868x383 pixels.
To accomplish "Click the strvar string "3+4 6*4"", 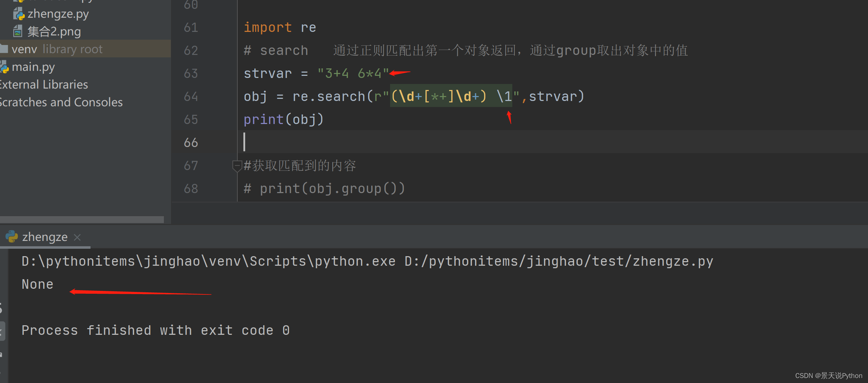I will (x=353, y=73).
